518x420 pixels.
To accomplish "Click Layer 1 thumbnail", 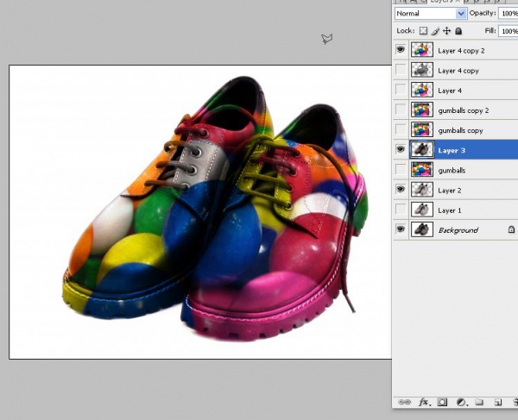I will click(x=422, y=210).
